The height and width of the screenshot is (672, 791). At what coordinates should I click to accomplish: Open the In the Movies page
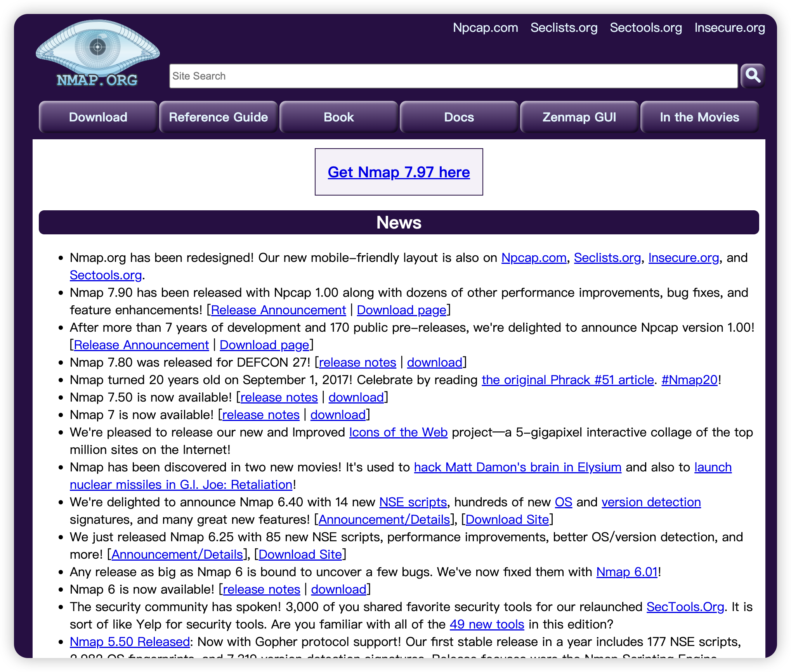pos(699,117)
